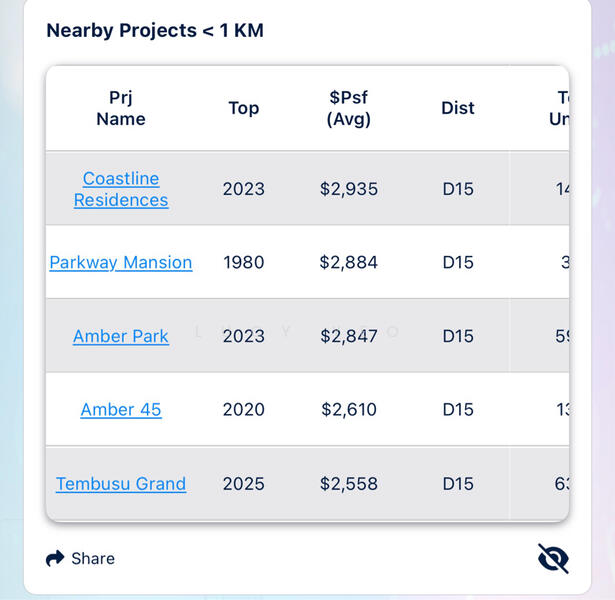
Task: Select the $2,847 Psf cell
Action: click(x=349, y=336)
